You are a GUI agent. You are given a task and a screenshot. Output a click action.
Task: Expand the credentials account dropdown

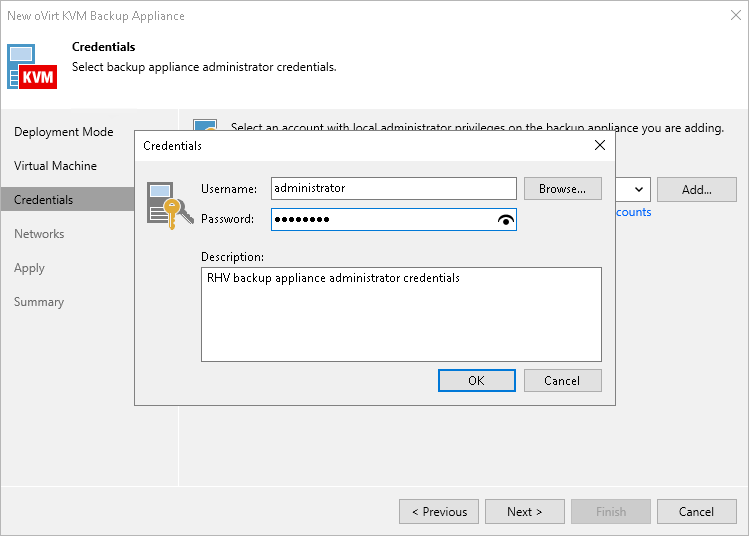point(639,189)
